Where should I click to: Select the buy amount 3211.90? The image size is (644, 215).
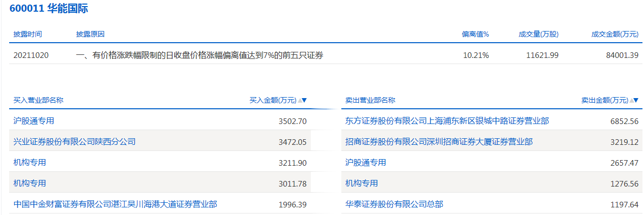[x=292, y=163]
